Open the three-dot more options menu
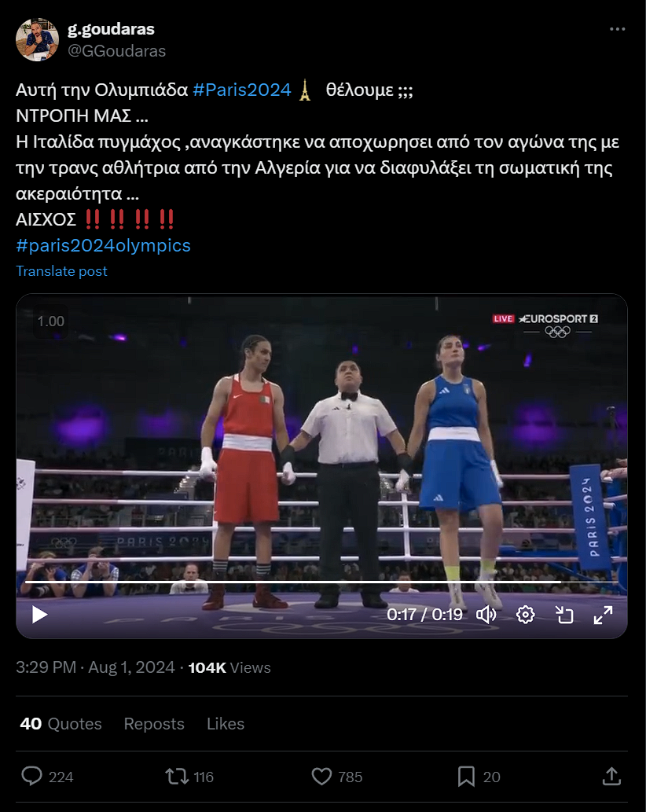Screen dimensions: 646x812 (x=617, y=29)
